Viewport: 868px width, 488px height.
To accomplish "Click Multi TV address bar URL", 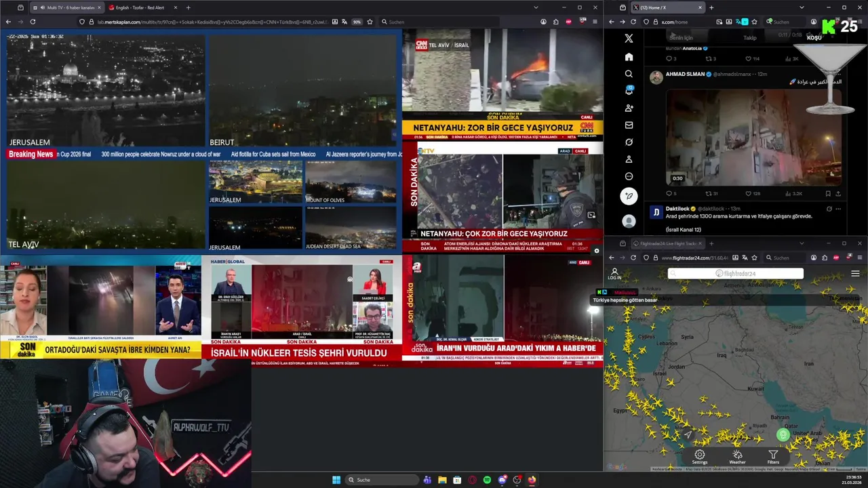I will [212, 22].
